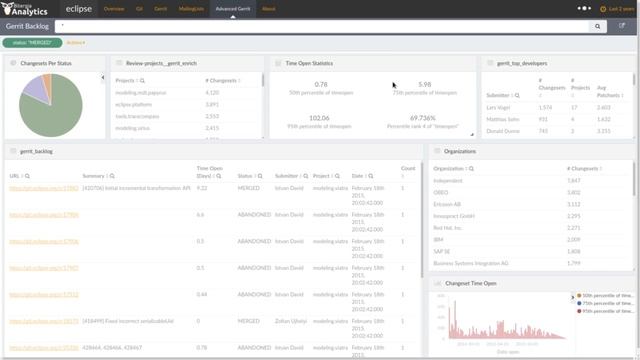This screenshot has width=640, height=360.
Task: Toggle the status MERGED filter pill
Action: click(32, 42)
